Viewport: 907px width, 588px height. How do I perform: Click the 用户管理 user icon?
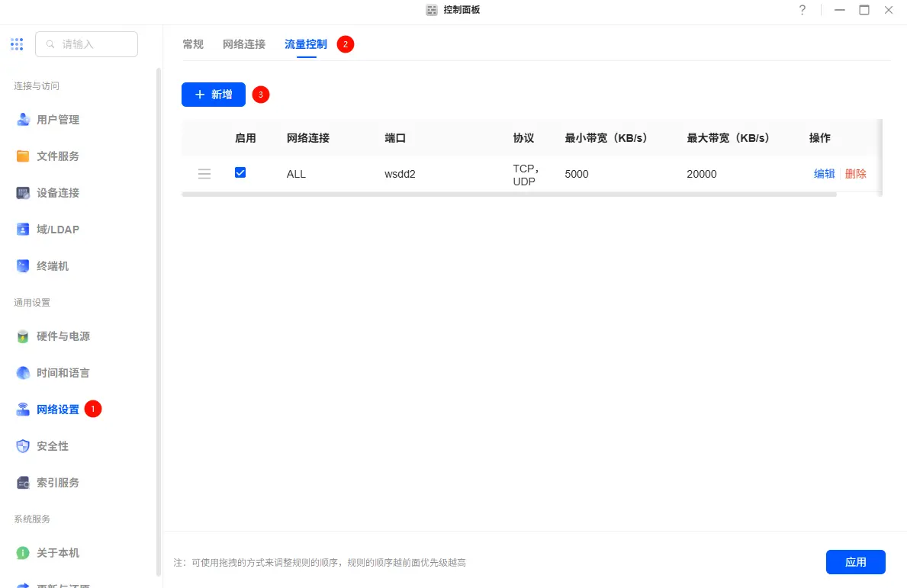point(23,120)
